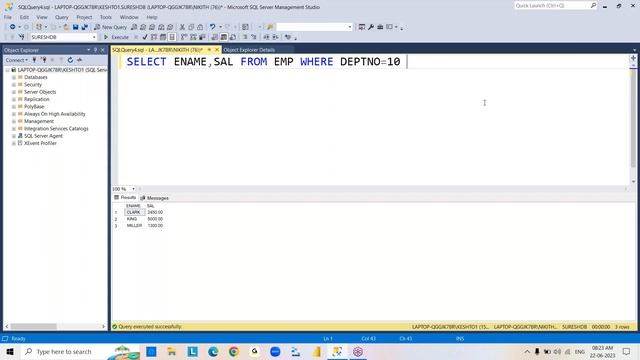The height and width of the screenshot is (360, 640).
Task: Click the Toolbox icon beside wrench
Action: [x=380, y=27]
